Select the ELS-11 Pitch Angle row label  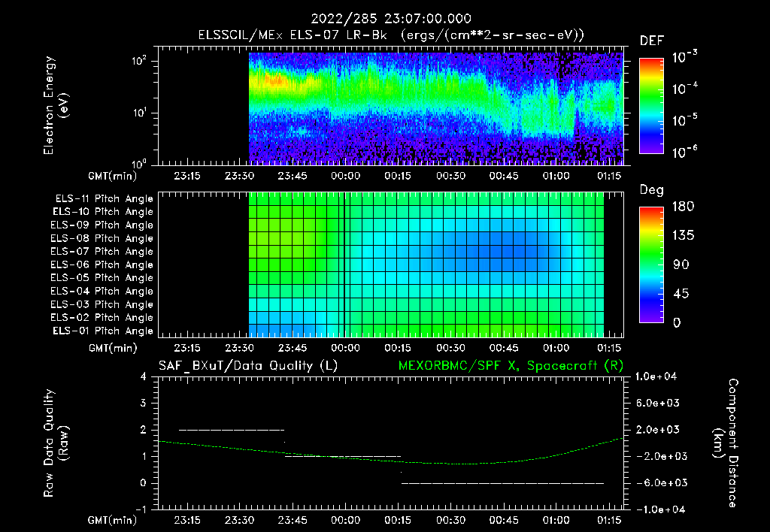(x=104, y=199)
